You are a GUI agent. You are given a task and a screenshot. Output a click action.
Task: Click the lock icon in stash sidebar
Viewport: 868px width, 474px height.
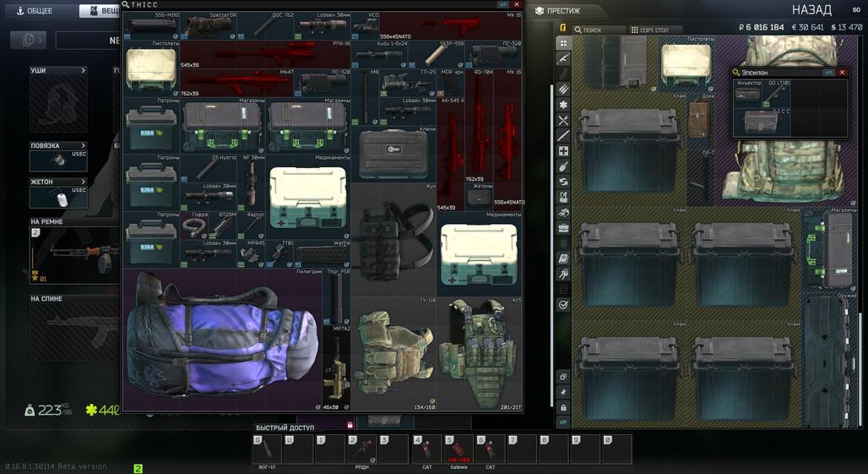pos(563,407)
